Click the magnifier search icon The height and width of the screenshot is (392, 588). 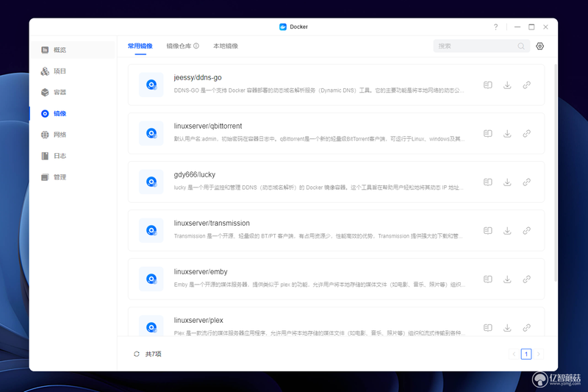click(521, 46)
